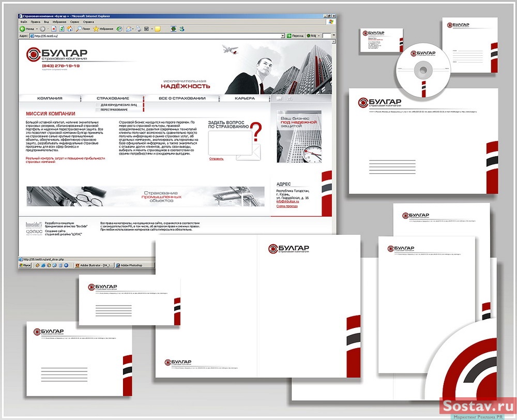
Task: Open the Mail button dropdown arrow
Action: 133,29
